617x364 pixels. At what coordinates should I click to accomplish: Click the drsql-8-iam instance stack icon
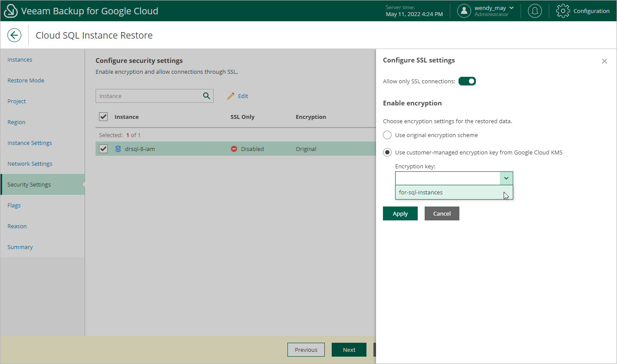coord(118,149)
